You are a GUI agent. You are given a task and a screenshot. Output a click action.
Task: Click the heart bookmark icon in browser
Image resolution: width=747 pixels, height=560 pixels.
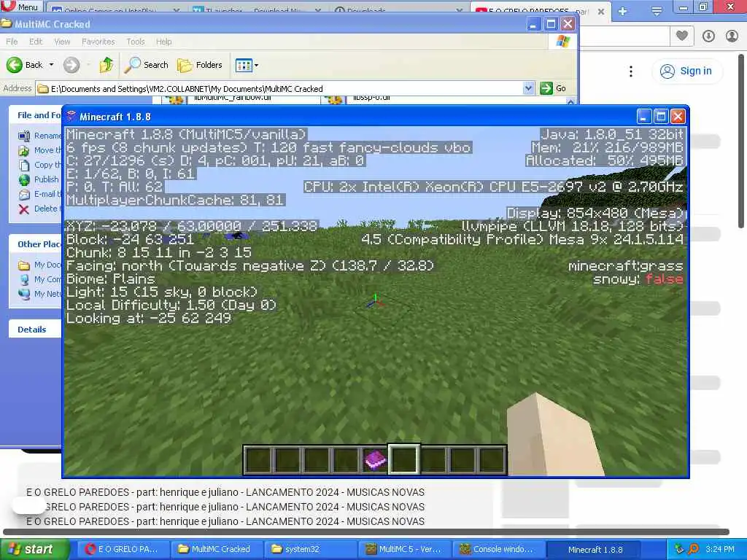coord(682,35)
